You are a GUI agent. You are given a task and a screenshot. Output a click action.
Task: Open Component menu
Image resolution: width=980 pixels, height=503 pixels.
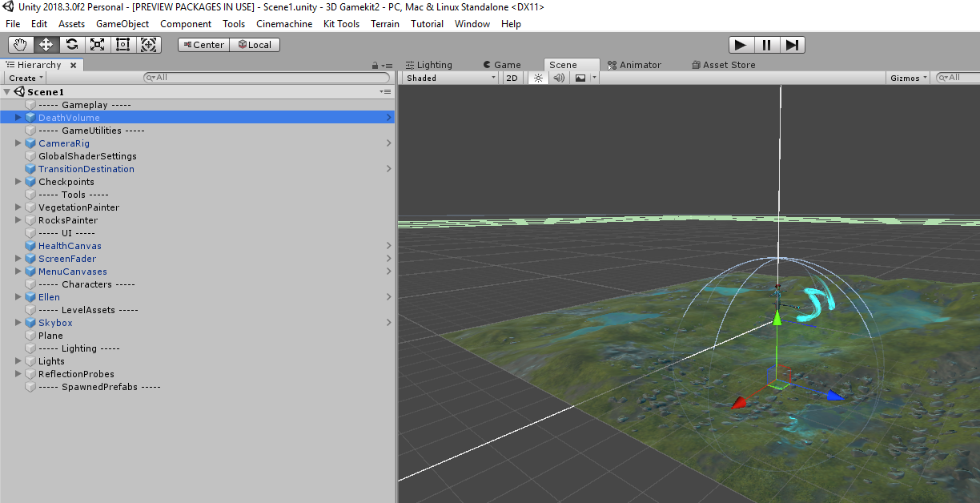186,24
